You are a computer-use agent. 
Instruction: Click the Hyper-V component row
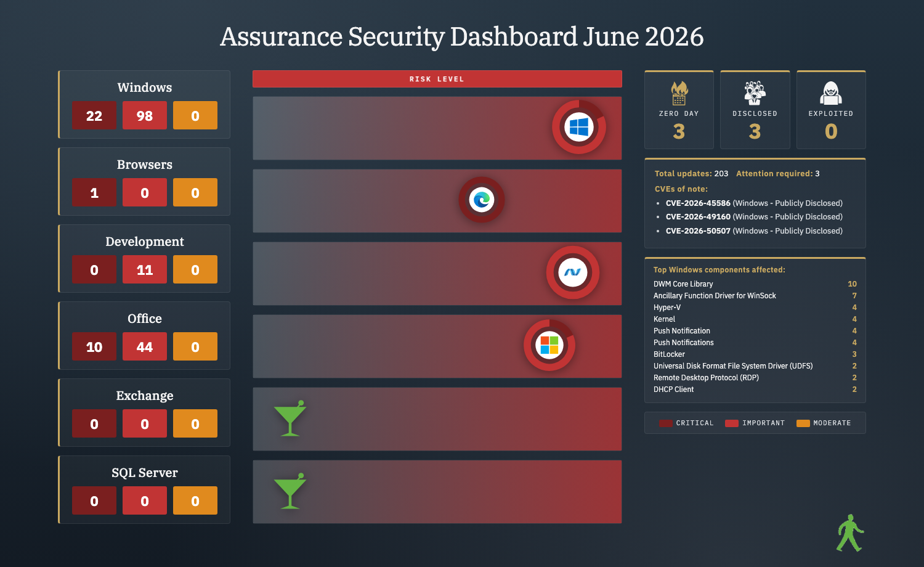pyautogui.click(x=755, y=308)
